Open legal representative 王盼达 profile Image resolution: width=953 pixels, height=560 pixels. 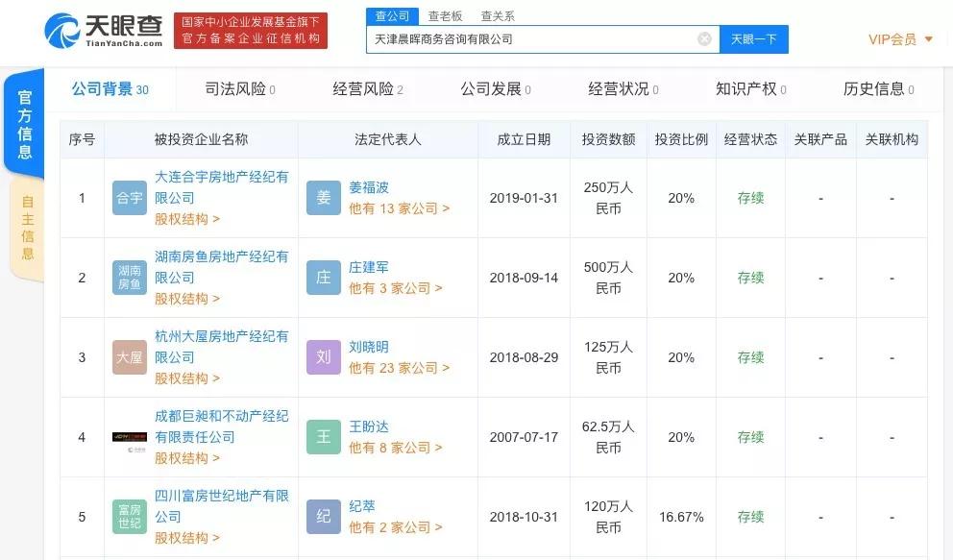click(368, 426)
